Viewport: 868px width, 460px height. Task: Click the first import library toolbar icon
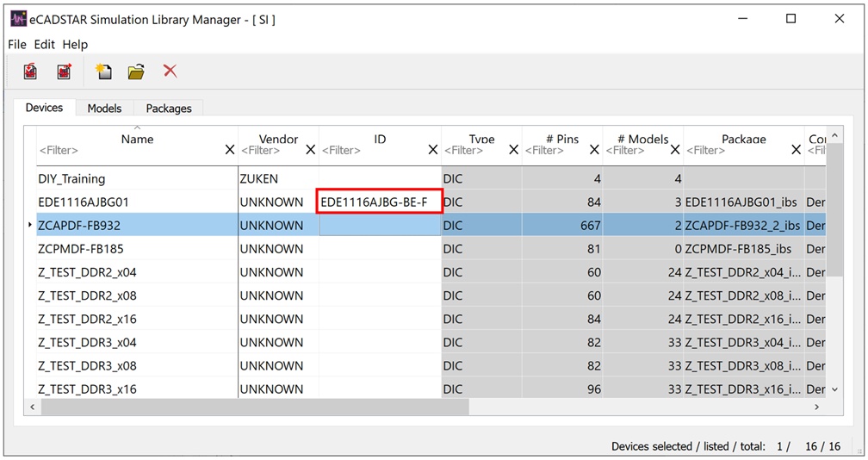point(30,71)
